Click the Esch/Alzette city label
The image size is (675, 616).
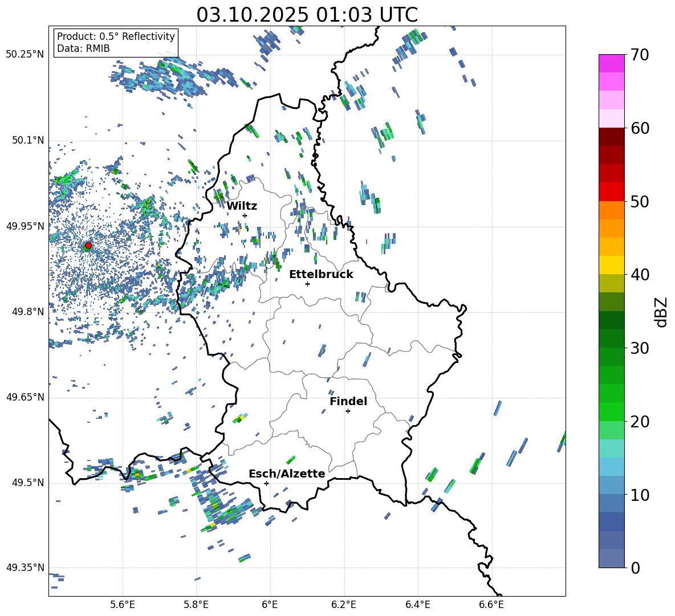(287, 474)
